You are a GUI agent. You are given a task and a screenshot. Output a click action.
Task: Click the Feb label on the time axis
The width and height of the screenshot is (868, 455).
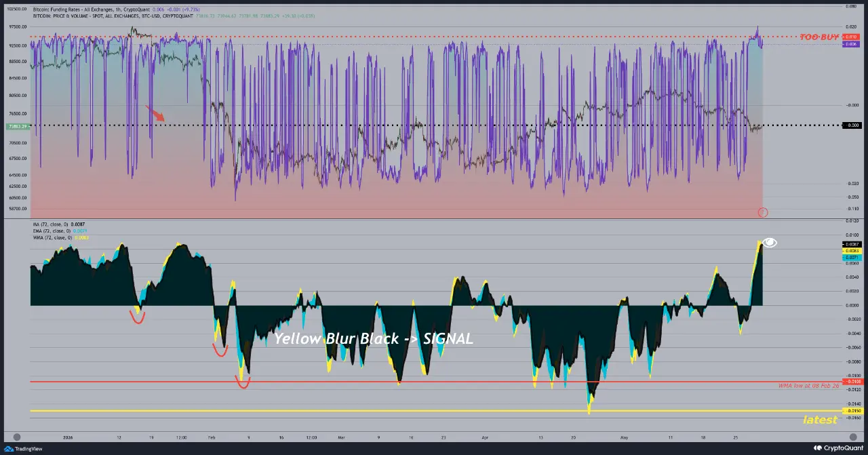(211, 438)
